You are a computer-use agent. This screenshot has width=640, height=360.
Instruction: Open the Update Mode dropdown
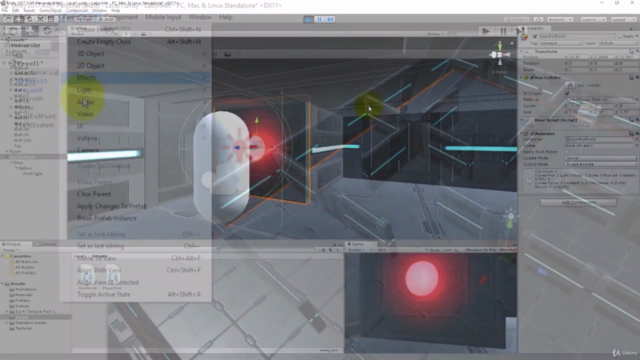pyautogui.click(x=602, y=158)
